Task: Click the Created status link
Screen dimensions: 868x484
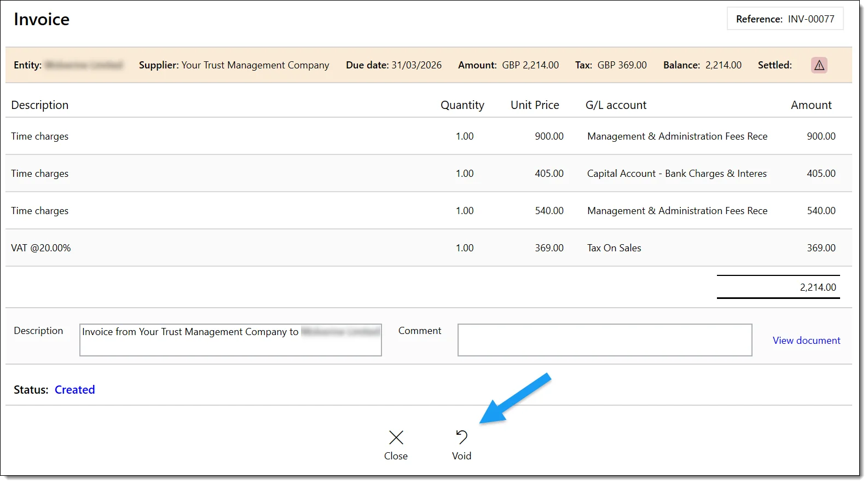Action: pyautogui.click(x=75, y=389)
